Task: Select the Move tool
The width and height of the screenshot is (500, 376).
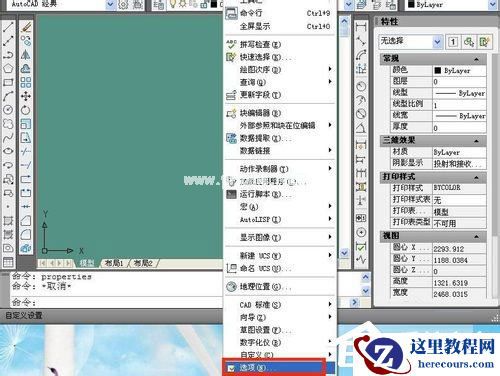Action: click(26, 96)
